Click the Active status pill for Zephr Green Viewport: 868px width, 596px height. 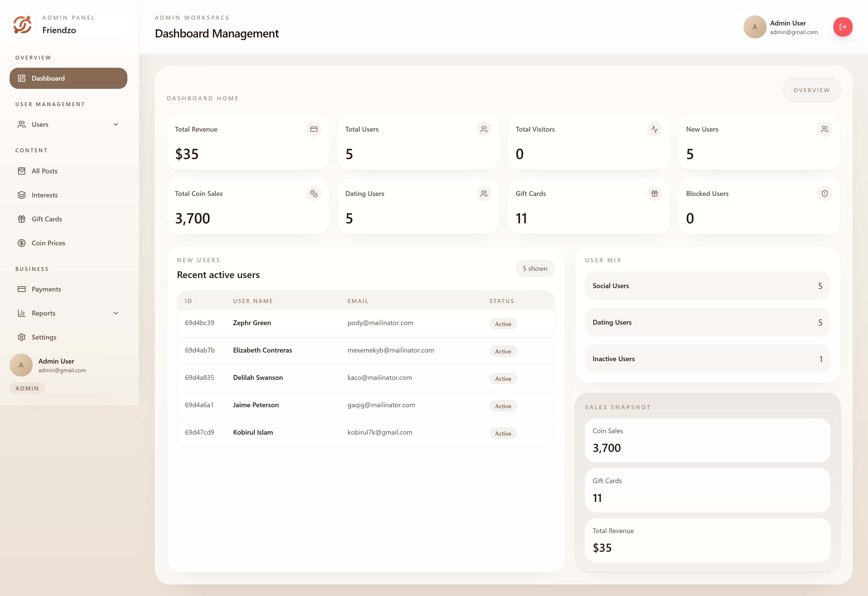click(502, 324)
